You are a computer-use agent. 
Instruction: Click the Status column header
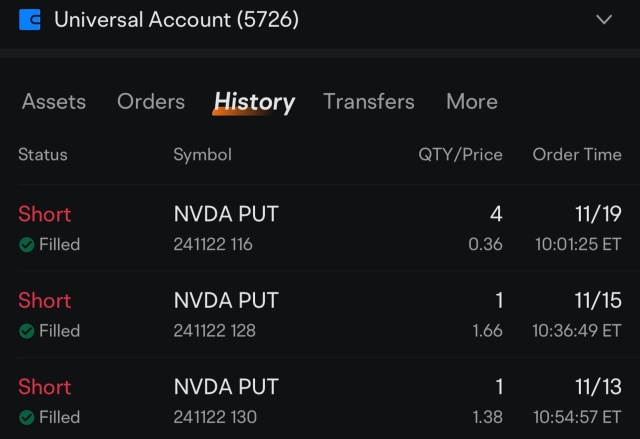tap(43, 155)
